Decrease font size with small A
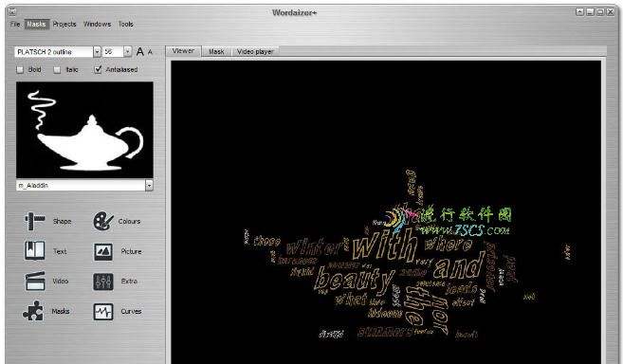Screen dimensions: 623x364 150,52
